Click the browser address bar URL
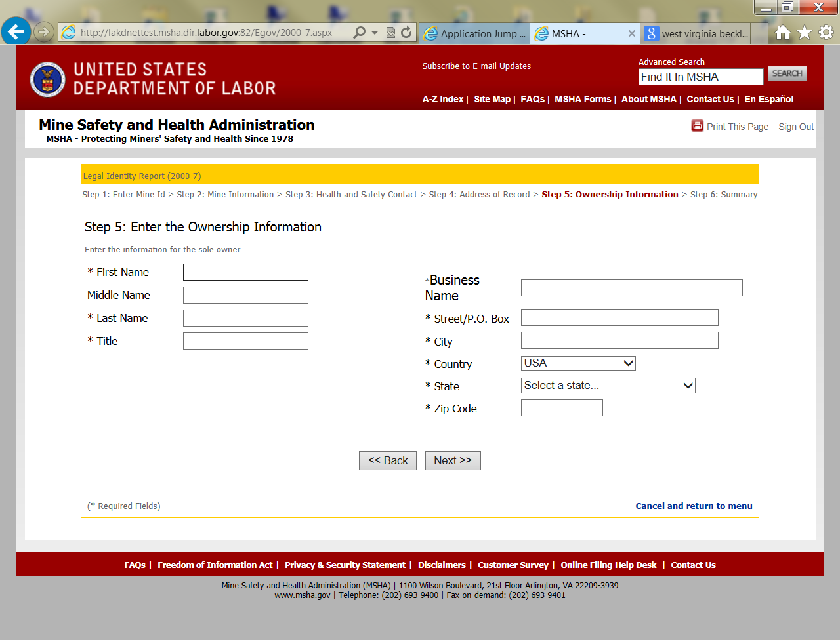 click(x=206, y=33)
